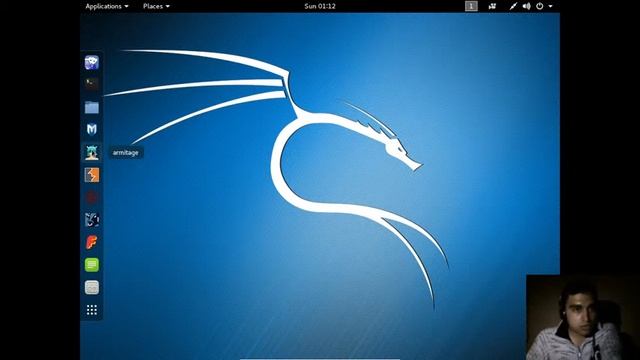Viewport: 640px width, 360px height.
Task: Click the screen recording camera icon
Action: tap(492, 6)
